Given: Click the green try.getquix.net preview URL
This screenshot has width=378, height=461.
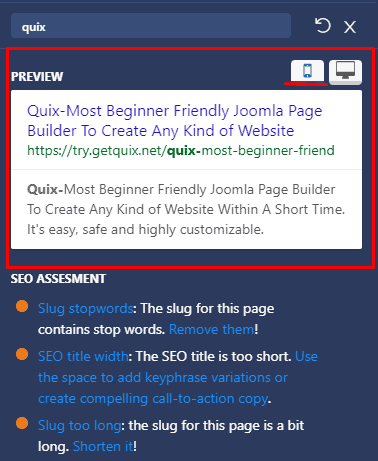Looking at the screenshot, I should [x=181, y=150].
